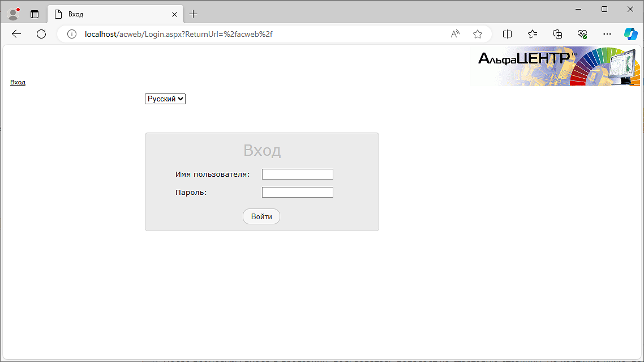
Task: Open the tab actions menu icon
Action: click(x=35, y=14)
